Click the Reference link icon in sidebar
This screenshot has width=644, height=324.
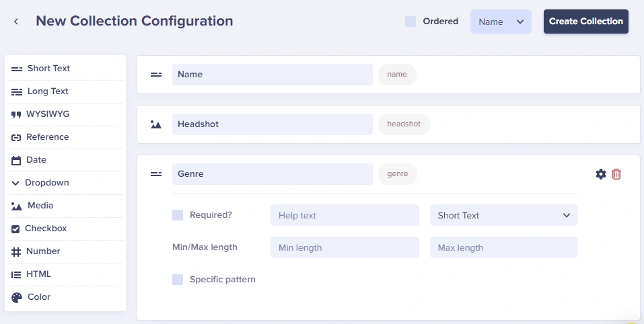coord(17,137)
